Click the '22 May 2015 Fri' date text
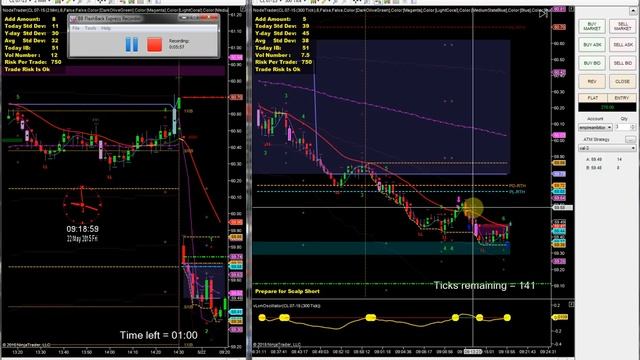Viewport: 640px width, 360px height. point(82,238)
